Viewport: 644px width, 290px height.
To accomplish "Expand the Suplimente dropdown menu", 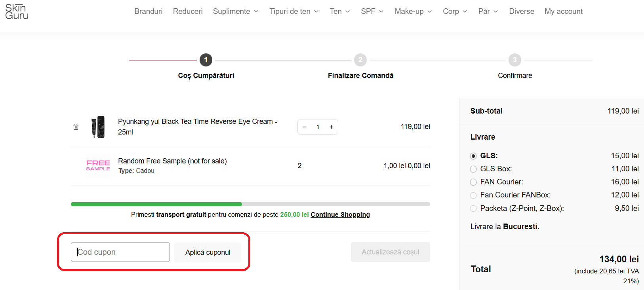I will coord(236,11).
